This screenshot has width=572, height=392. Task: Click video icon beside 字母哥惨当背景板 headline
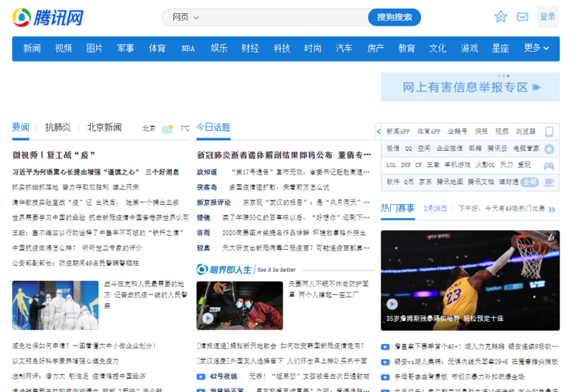pyautogui.click(x=386, y=377)
